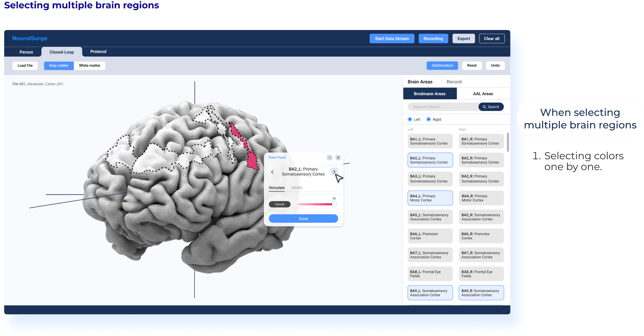Open the Protocol tab

click(98, 52)
